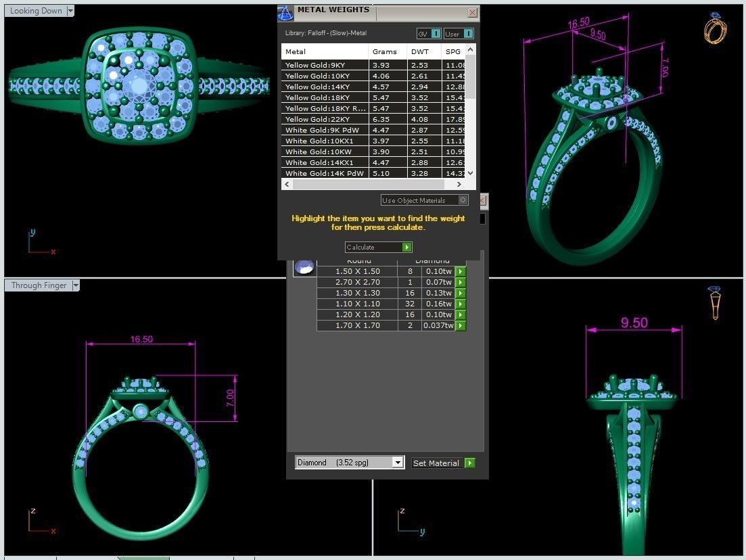Click the 1.30 X 1.30 gem size cell
This screenshot has width=746, height=560.
click(357, 293)
